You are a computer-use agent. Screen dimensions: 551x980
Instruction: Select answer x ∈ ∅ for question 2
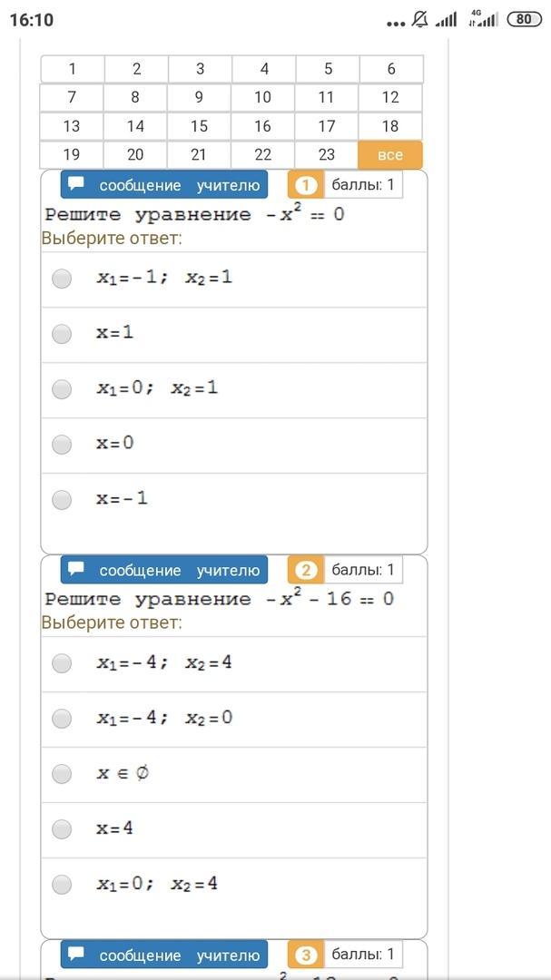click(62, 774)
